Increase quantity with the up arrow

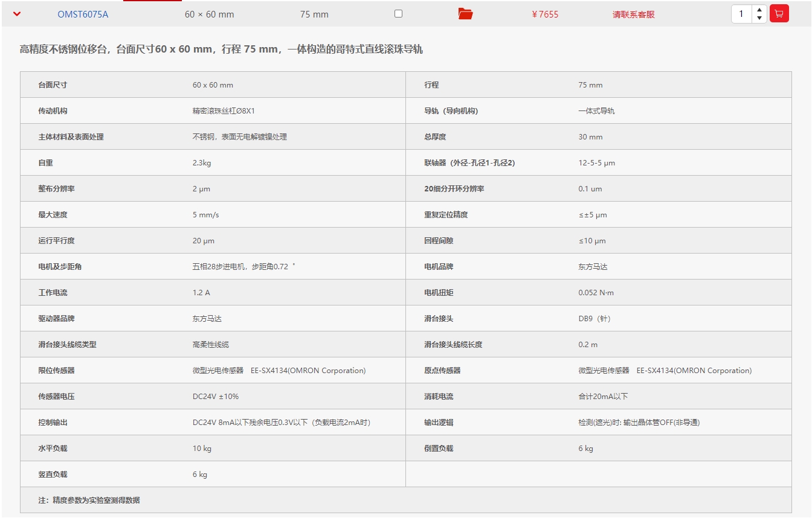759,10
